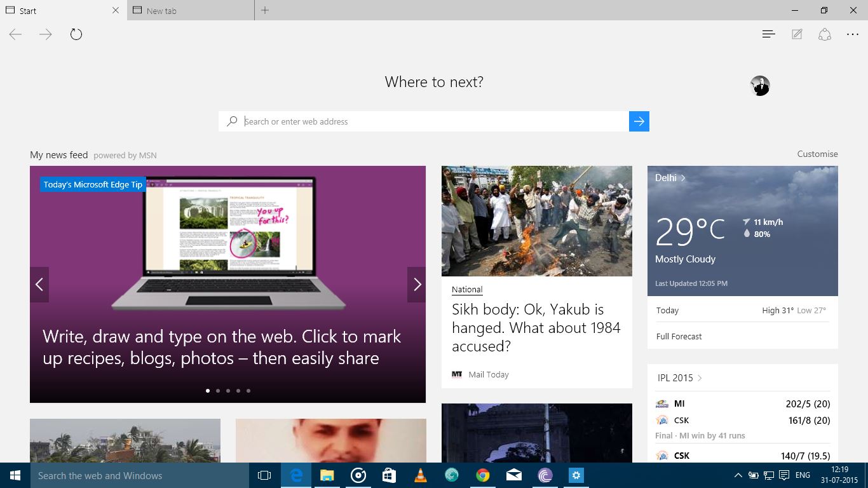The height and width of the screenshot is (488, 868).
Task: Open the profile avatar on the Start page
Action: point(759,85)
